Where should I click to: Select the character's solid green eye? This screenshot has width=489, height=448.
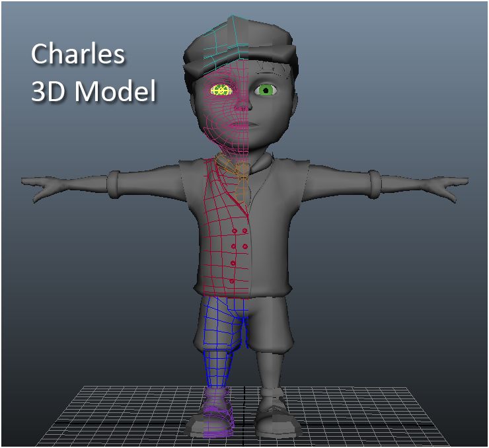[266, 91]
